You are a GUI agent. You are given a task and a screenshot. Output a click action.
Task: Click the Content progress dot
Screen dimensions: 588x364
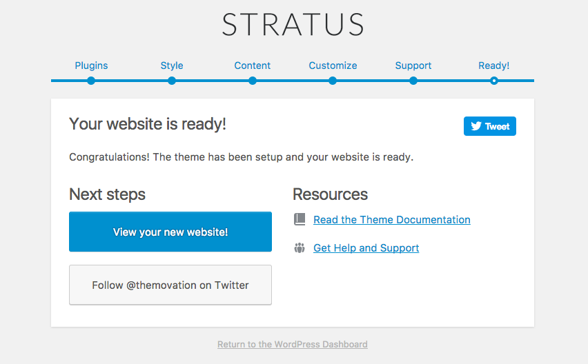[x=253, y=81]
